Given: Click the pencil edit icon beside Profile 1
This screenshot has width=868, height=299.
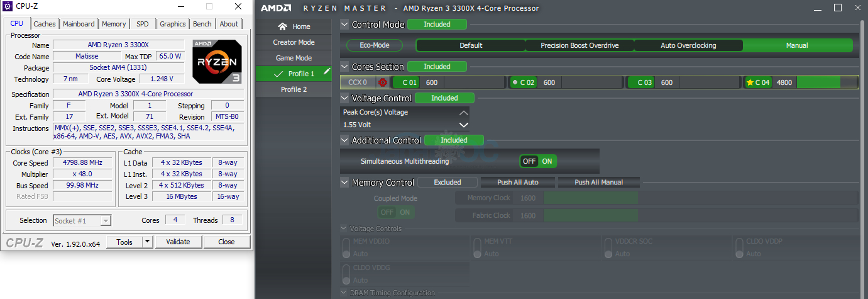Looking at the screenshot, I should coord(327,72).
